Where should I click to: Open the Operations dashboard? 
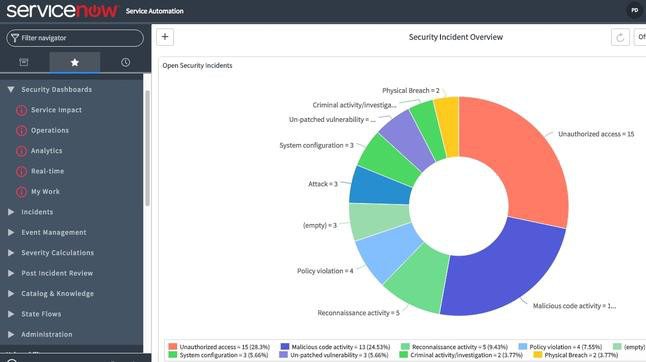click(x=50, y=130)
